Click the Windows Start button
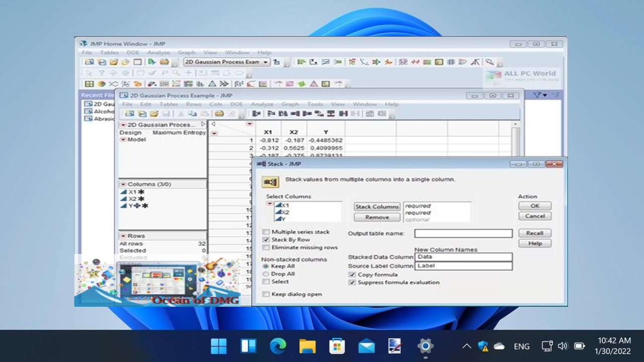The image size is (644, 362). pyautogui.click(x=219, y=346)
